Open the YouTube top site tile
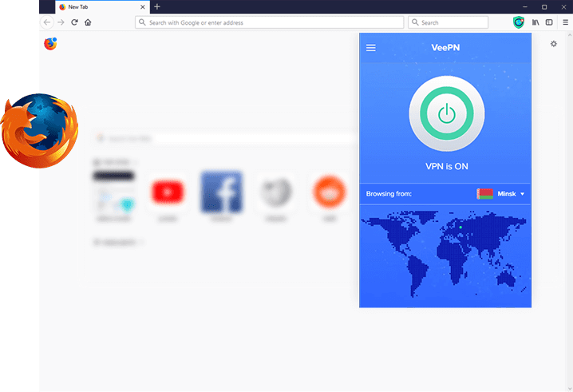 pyautogui.click(x=168, y=192)
